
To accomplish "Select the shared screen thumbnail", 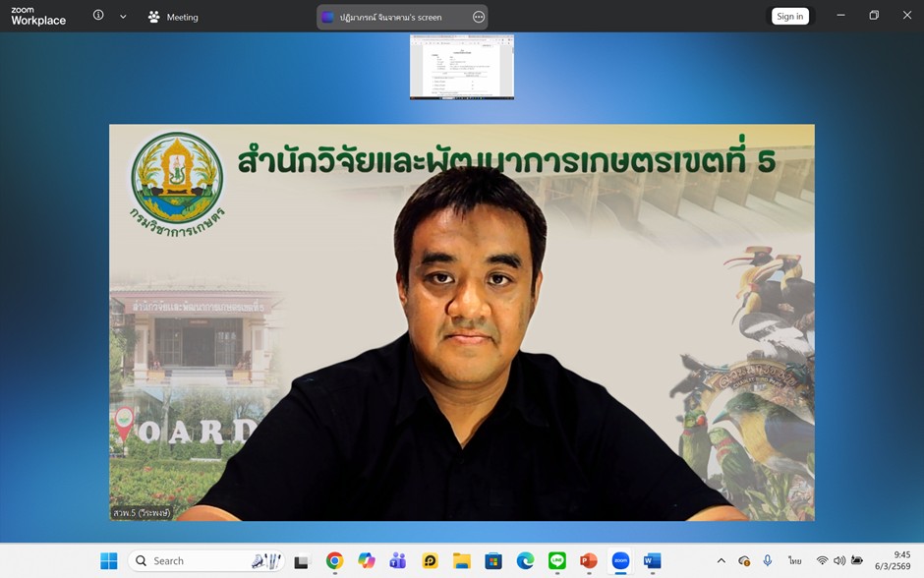I will click(x=461, y=67).
